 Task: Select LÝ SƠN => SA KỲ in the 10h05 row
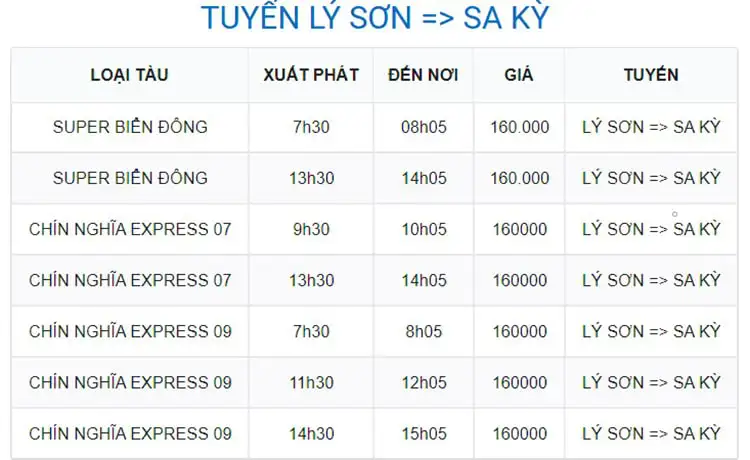tap(651, 229)
